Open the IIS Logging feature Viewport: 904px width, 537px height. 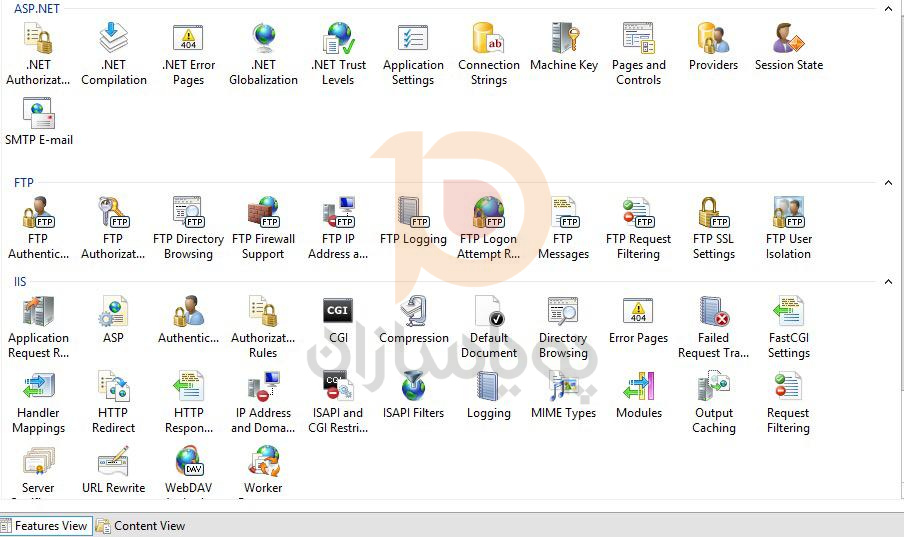489,395
